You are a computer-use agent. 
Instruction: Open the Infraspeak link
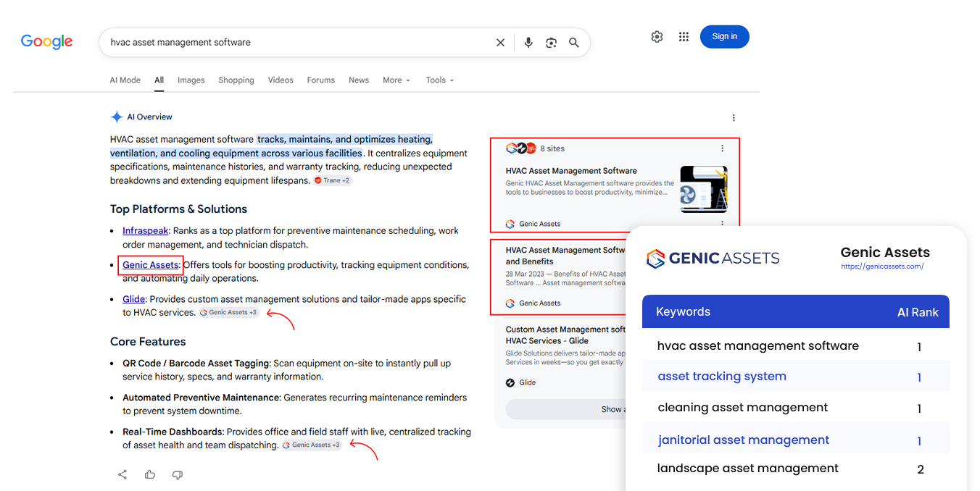tap(145, 230)
